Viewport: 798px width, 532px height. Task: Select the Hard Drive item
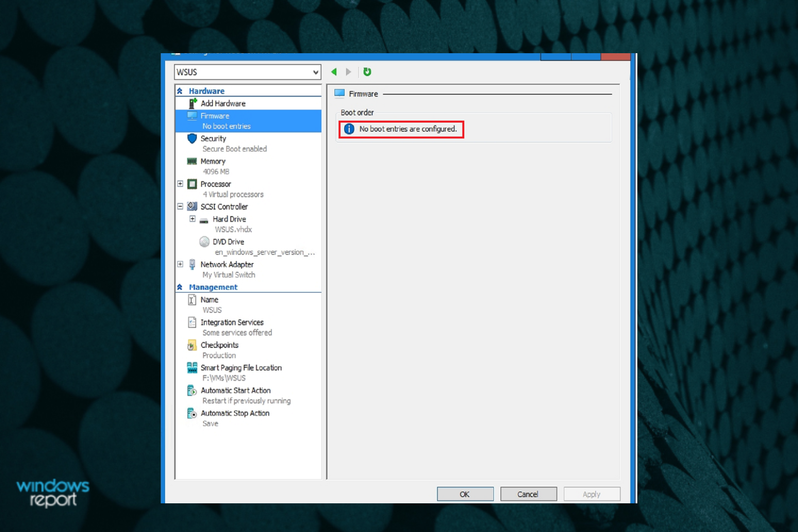pos(229,219)
